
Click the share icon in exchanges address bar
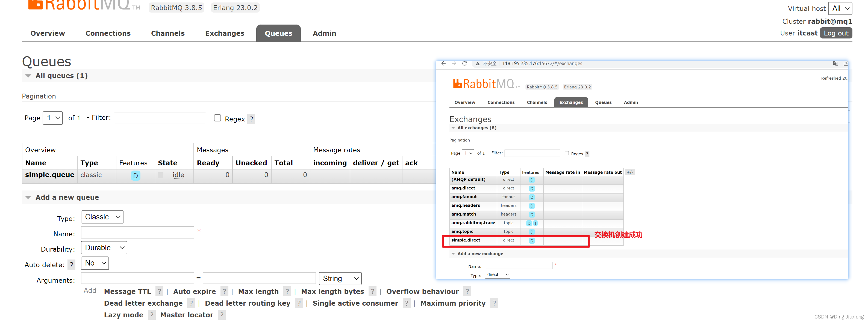[845, 64]
